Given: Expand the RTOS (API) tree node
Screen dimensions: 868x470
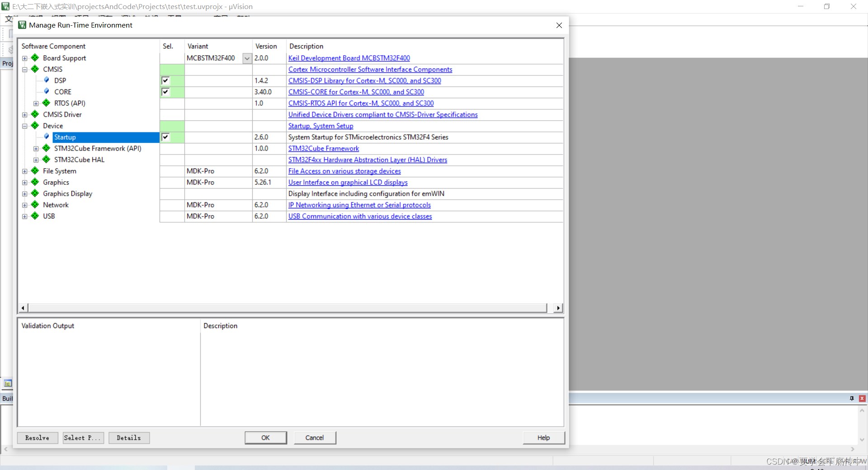Looking at the screenshot, I should [36, 103].
